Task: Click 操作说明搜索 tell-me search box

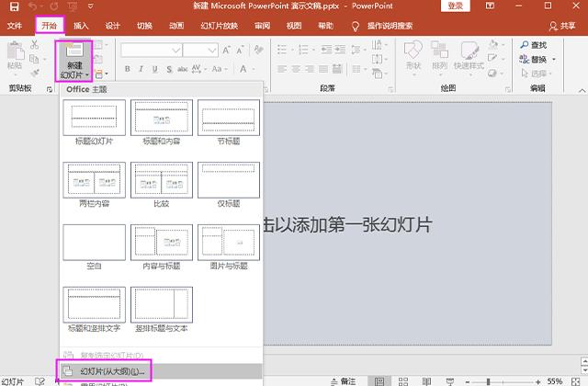Action: 390,26
